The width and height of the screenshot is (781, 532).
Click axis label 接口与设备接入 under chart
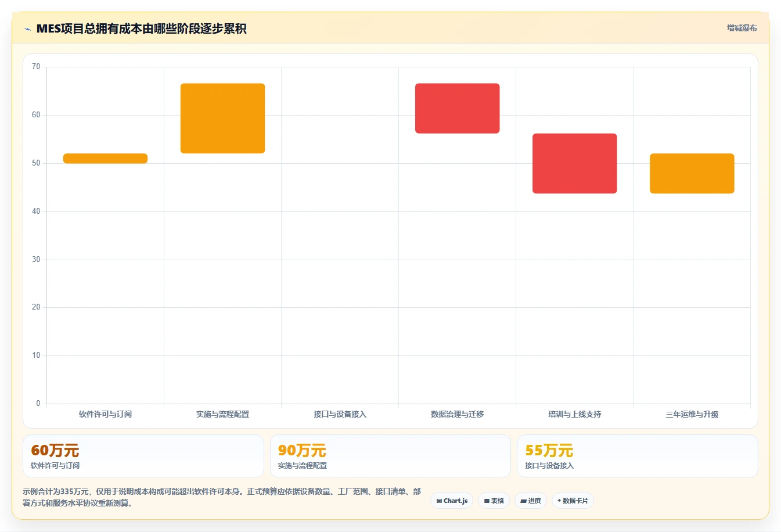coord(340,414)
